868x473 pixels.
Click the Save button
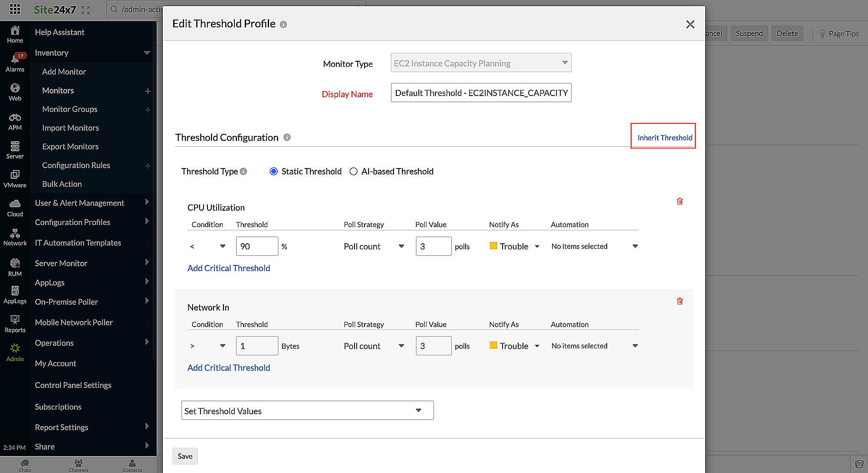185,456
